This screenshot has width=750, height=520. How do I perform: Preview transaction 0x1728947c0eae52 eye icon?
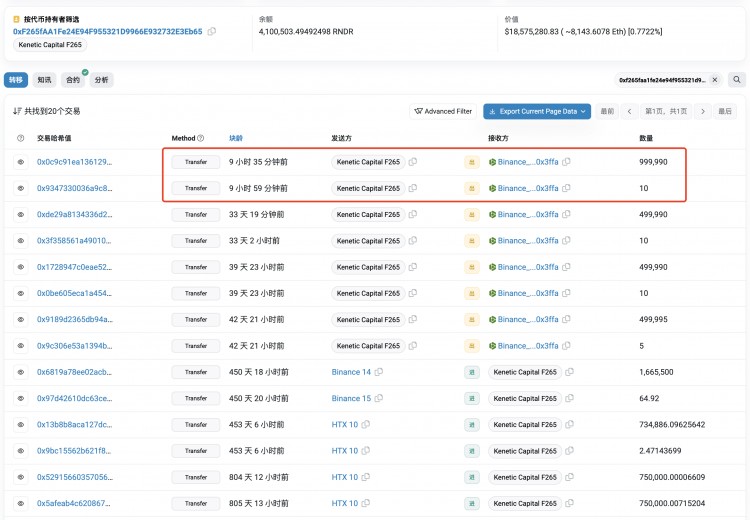click(x=21, y=267)
